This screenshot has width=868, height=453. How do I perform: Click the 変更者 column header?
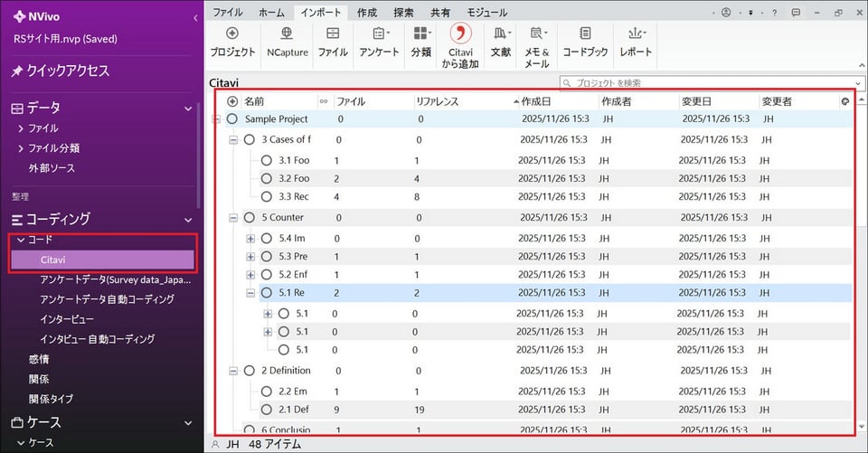(777, 101)
